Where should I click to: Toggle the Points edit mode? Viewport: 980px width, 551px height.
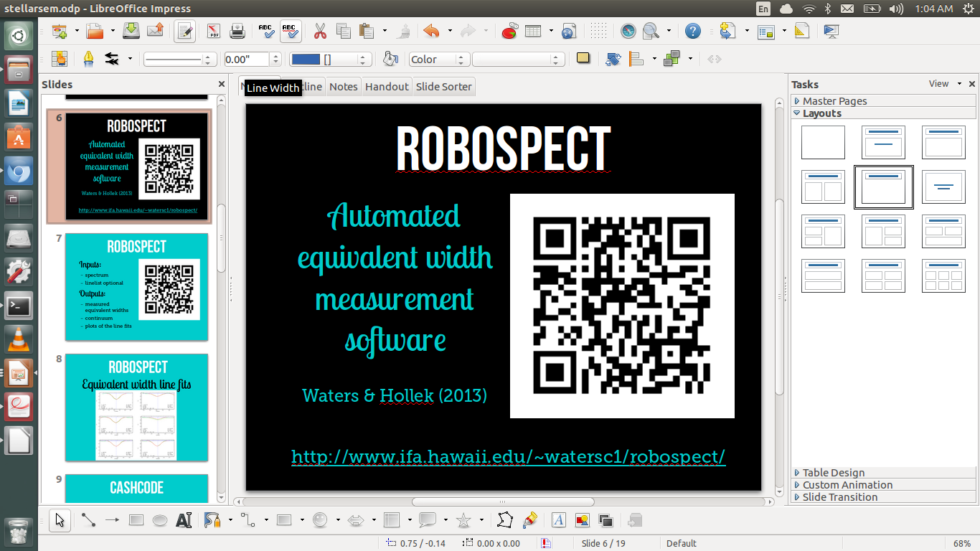click(x=506, y=520)
